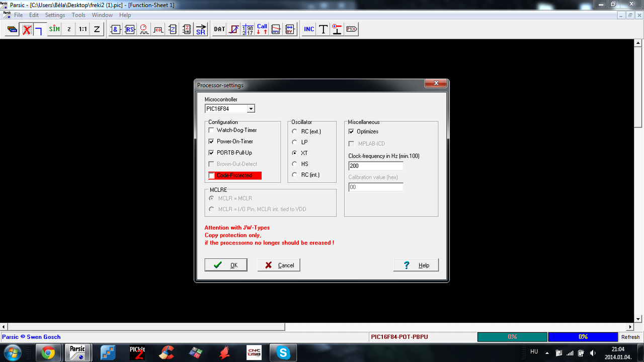Toggle the PORTB-Pull-Up checkbox
The height and width of the screenshot is (362, 644).
pyautogui.click(x=211, y=153)
